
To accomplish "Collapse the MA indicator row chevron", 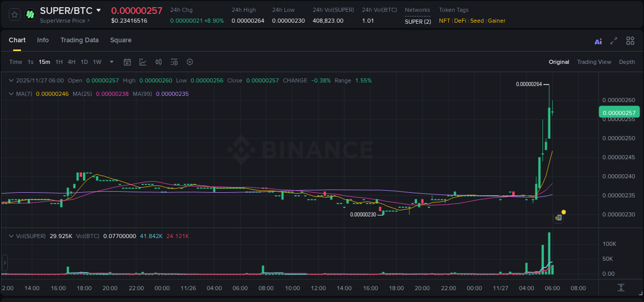I will (11, 94).
